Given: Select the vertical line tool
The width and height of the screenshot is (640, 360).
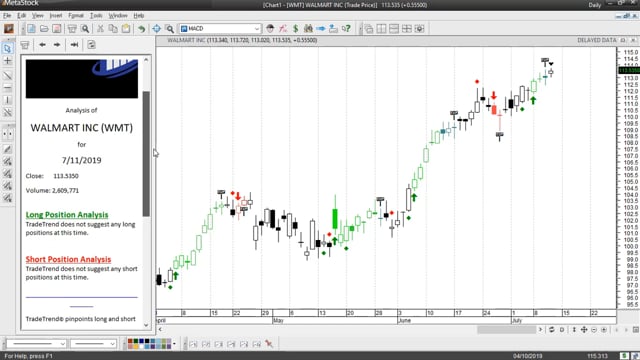Looking at the screenshot, I should [7, 100].
